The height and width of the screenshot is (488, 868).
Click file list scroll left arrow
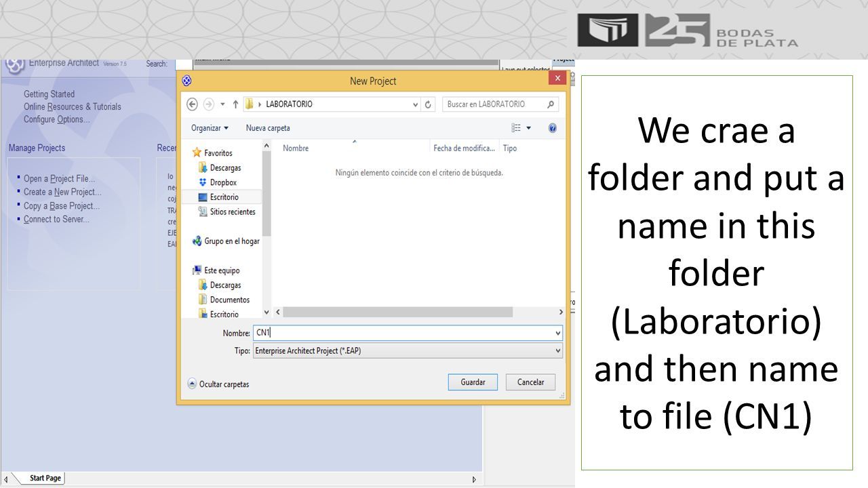tap(277, 312)
